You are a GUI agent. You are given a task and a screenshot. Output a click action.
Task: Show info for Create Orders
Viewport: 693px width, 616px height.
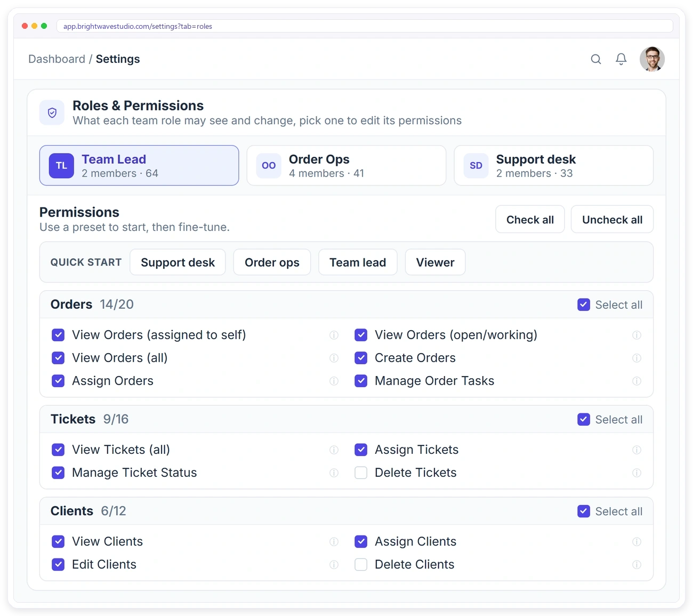pyautogui.click(x=636, y=358)
